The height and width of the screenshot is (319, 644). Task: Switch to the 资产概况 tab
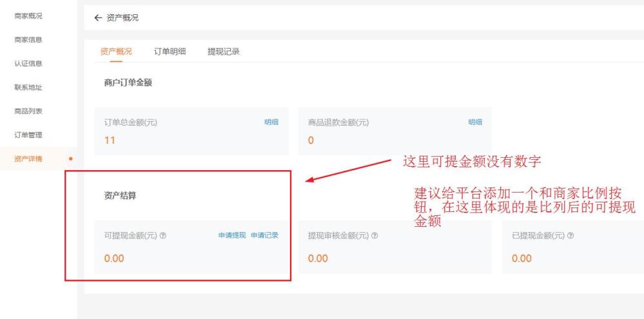[116, 52]
